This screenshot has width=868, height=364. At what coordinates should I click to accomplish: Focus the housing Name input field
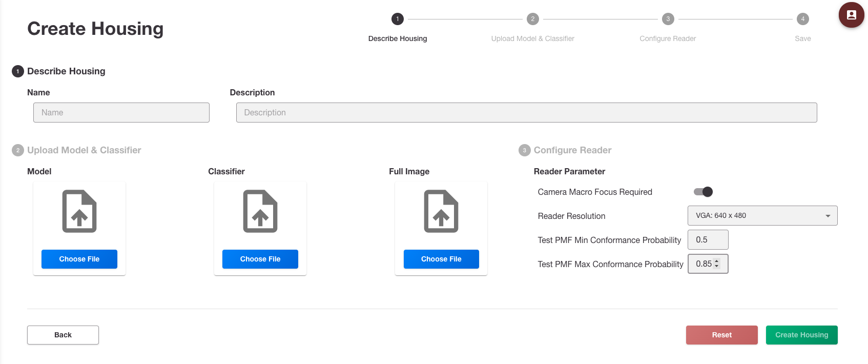click(x=121, y=112)
